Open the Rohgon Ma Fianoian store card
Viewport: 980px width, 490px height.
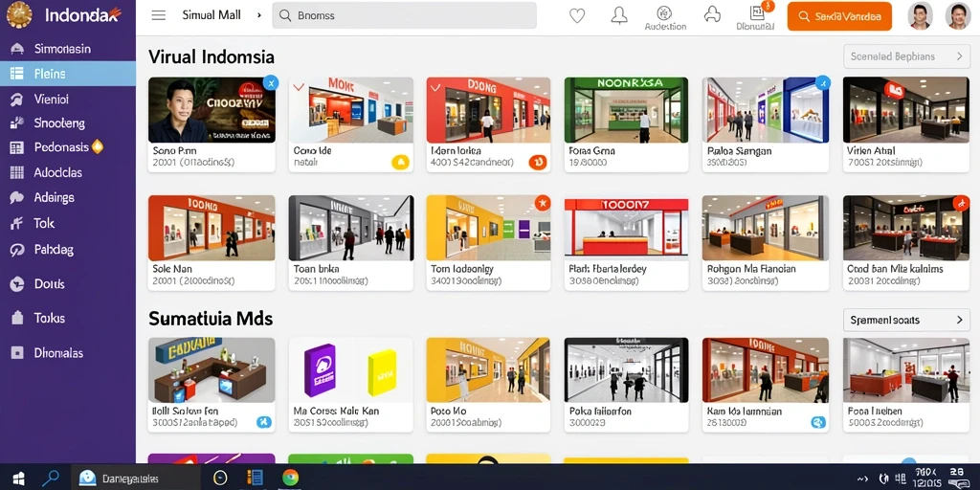pos(765,242)
